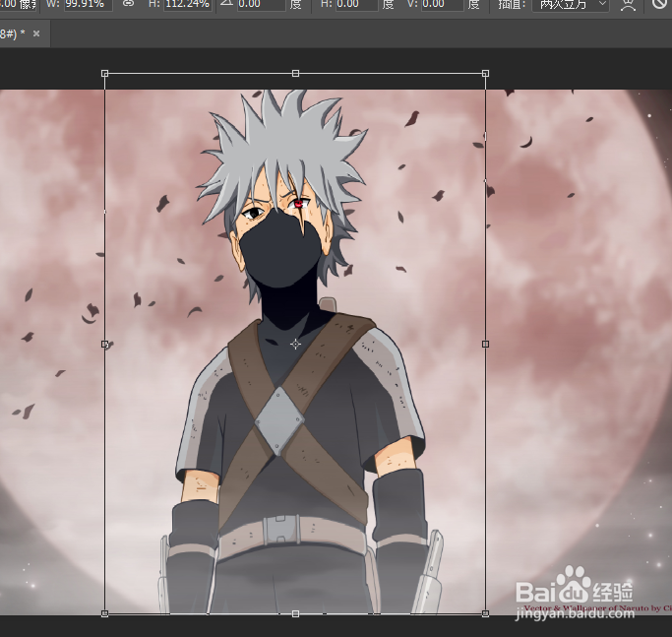Click the bottom-right transform handle
The image size is (672, 637).
click(x=485, y=613)
